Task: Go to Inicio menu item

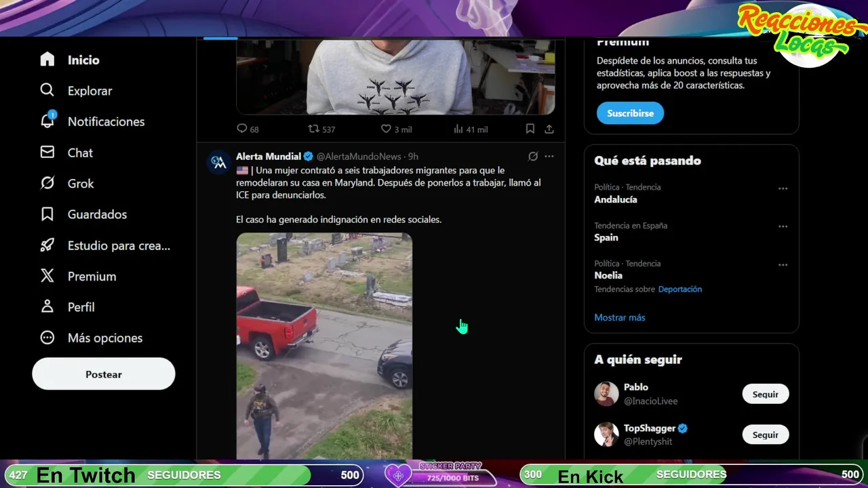Action: point(83,60)
